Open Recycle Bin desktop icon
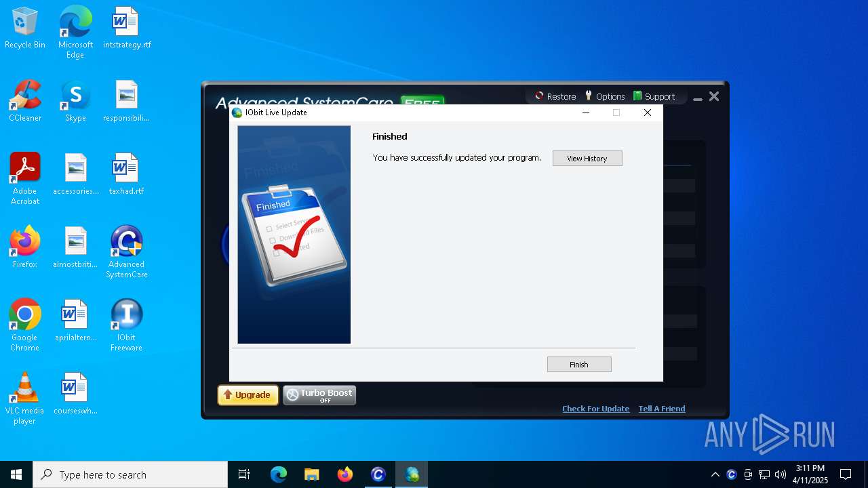868x488 pixels. [x=25, y=28]
